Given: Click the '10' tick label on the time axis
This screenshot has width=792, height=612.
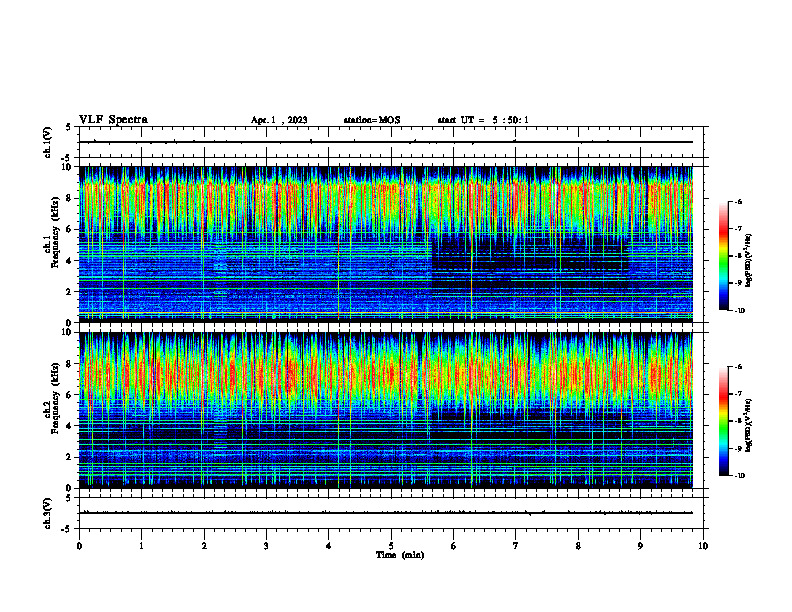Looking at the screenshot, I should coord(703,546).
